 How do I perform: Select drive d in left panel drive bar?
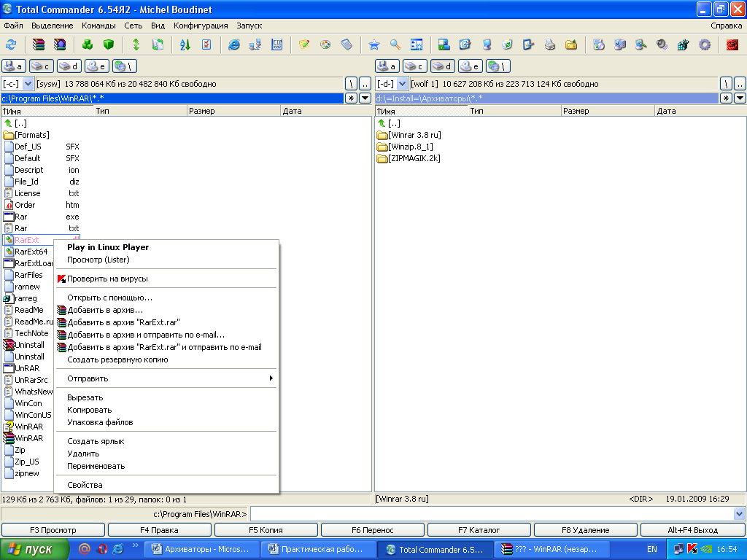click(69, 66)
